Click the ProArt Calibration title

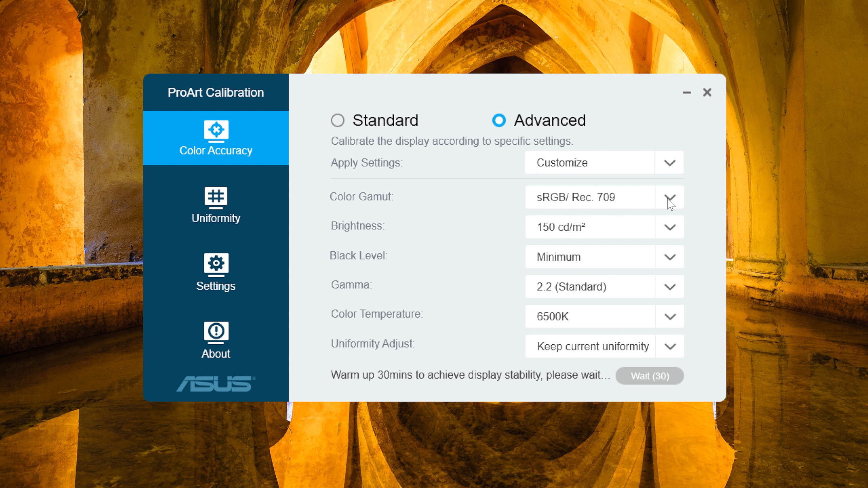pos(216,93)
